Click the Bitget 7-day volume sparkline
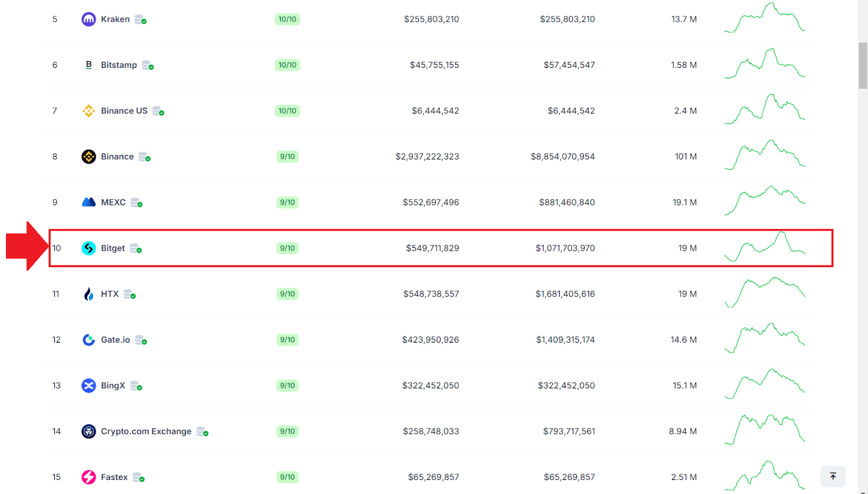 pos(764,247)
